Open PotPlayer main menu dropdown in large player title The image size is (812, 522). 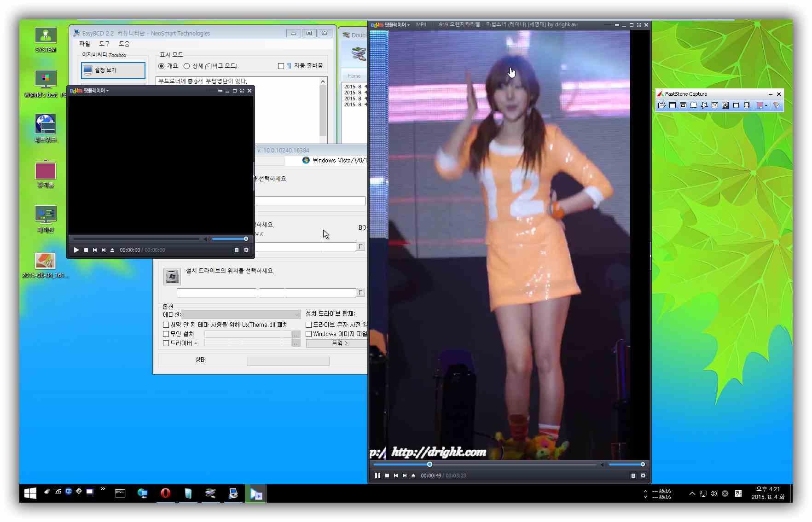pos(390,25)
